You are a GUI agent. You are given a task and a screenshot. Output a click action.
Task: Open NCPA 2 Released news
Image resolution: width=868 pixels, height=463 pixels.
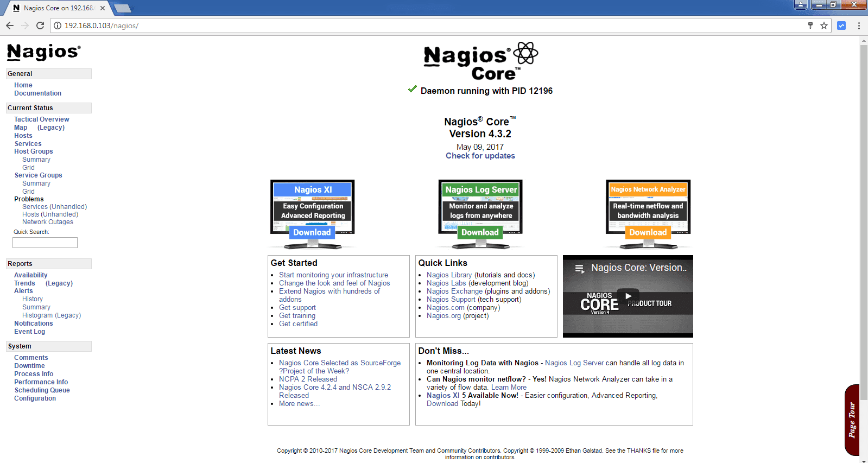click(308, 379)
